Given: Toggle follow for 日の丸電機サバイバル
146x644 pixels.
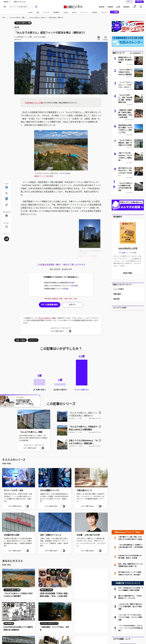Looking at the screenshot, I should [x=63, y=506].
